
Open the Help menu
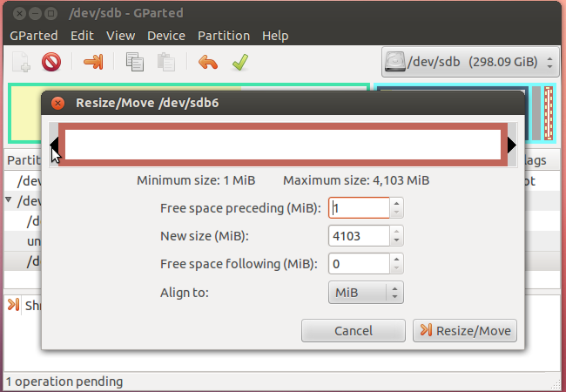pos(275,36)
